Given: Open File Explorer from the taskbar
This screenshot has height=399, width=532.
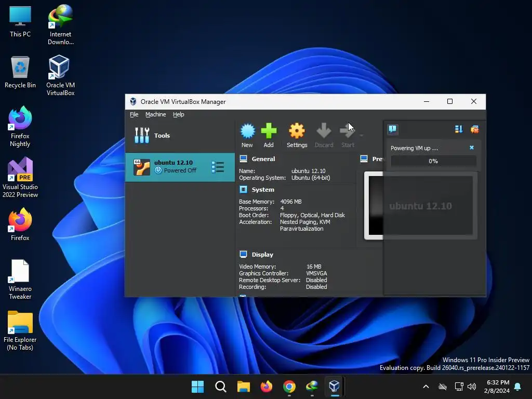Looking at the screenshot, I should [x=243, y=387].
